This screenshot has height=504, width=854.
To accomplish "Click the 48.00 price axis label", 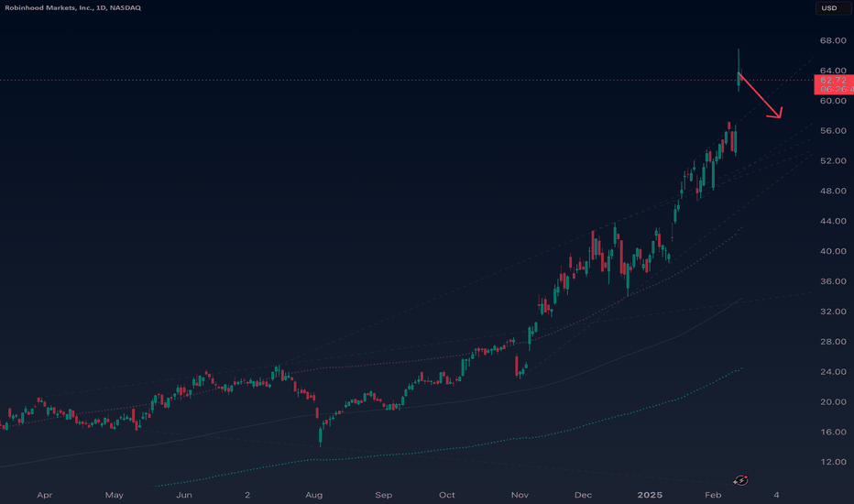I will coord(833,191).
